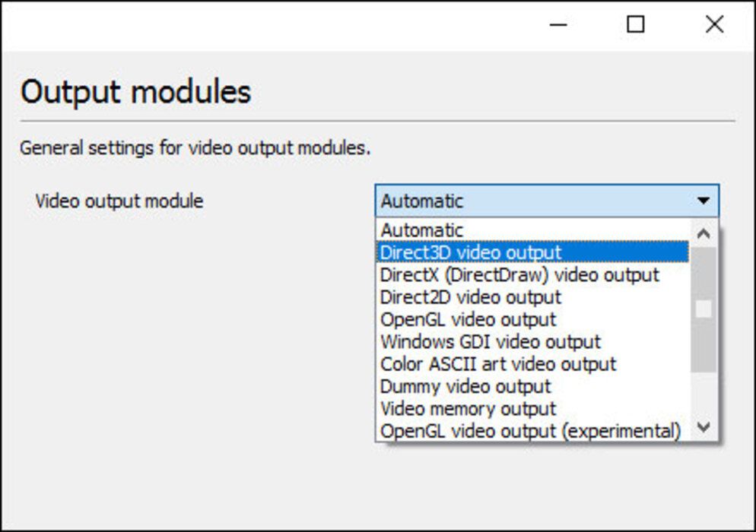Maximize the preferences window
The image size is (756, 532).
point(636,24)
